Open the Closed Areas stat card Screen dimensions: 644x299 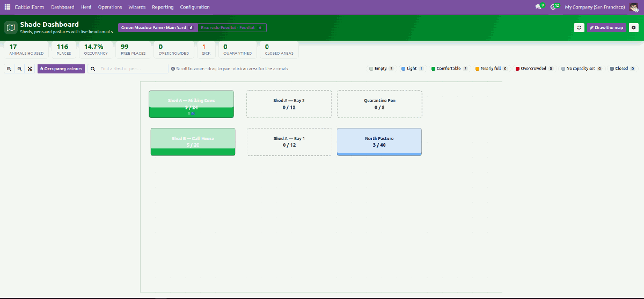(x=279, y=50)
